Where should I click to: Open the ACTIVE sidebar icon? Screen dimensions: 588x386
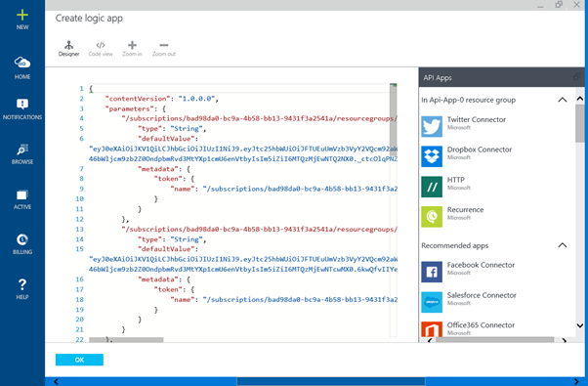(x=22, y=195)
